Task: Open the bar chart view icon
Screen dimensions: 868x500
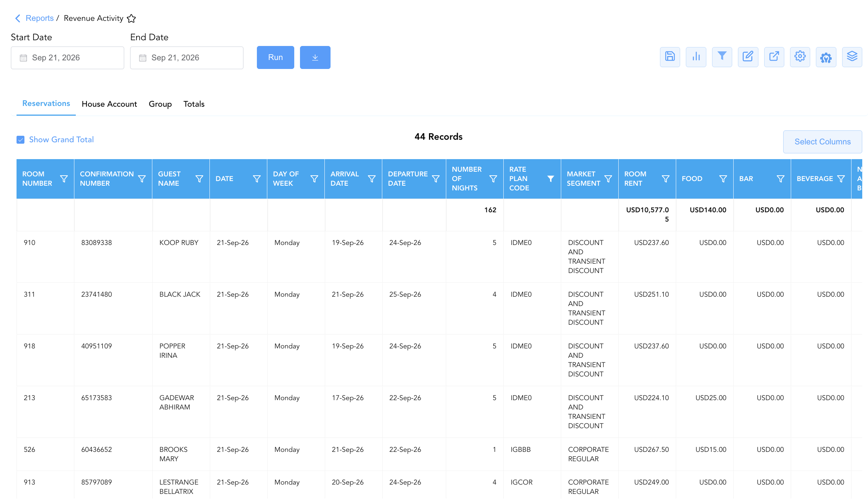Action: 696,57
